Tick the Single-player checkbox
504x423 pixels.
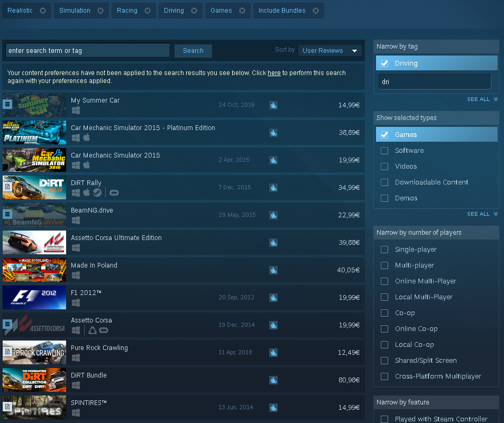(x=384, y=250)
